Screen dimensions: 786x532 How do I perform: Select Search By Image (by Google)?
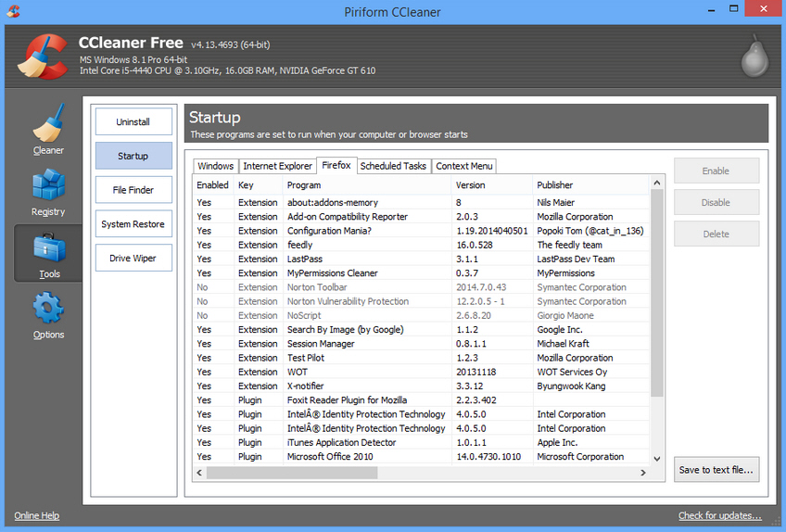[421, 329]
